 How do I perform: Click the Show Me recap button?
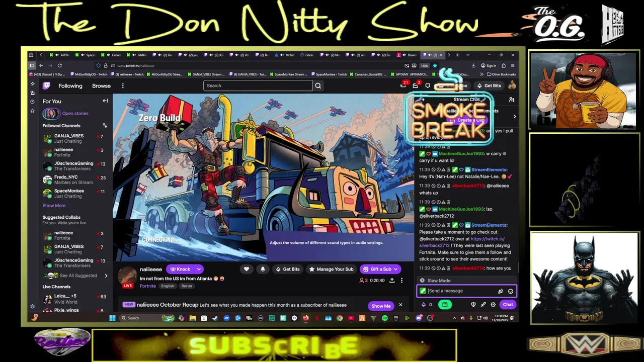[x=381, y=306]
